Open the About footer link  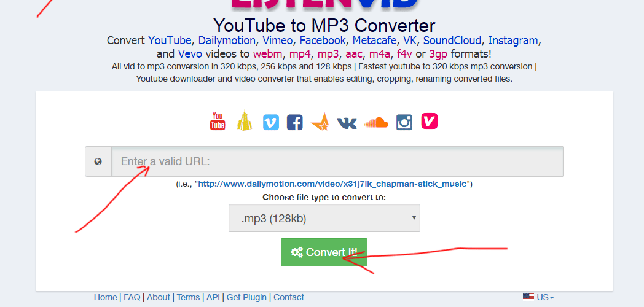159,297
